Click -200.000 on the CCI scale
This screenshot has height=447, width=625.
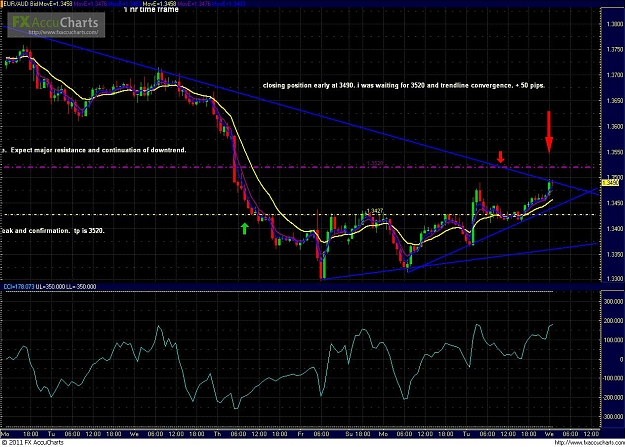click(613, 397)
